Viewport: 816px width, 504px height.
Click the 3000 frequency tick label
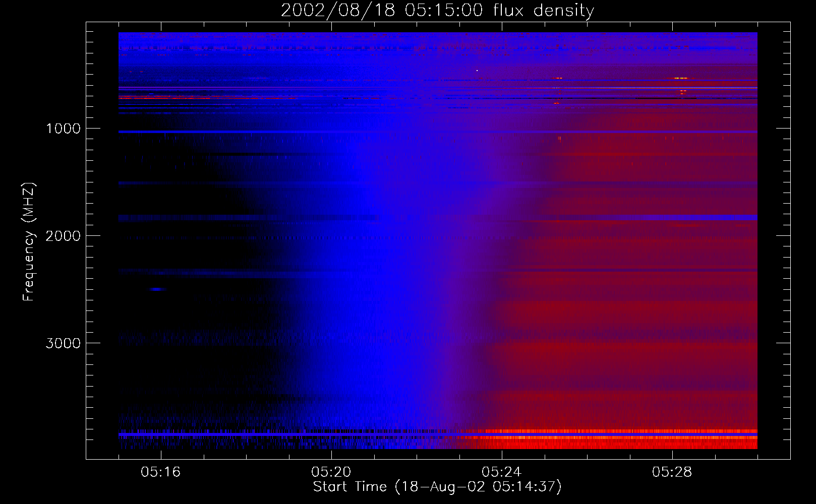[63, 343]
